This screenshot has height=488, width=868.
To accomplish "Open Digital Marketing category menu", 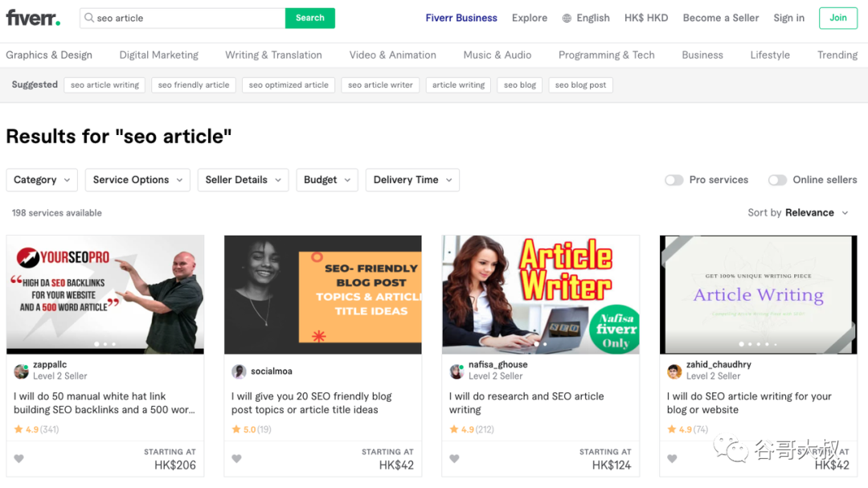I will pos(159,55).
